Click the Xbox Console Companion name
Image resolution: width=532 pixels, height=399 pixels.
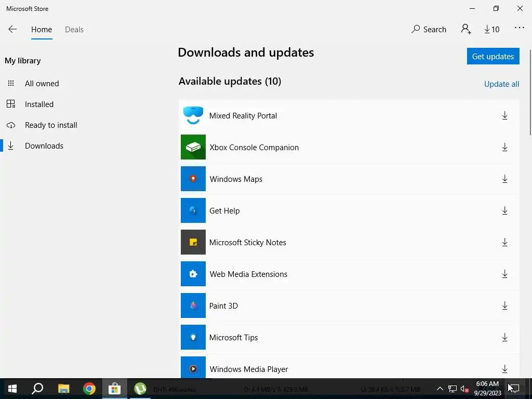coord(254,148)
